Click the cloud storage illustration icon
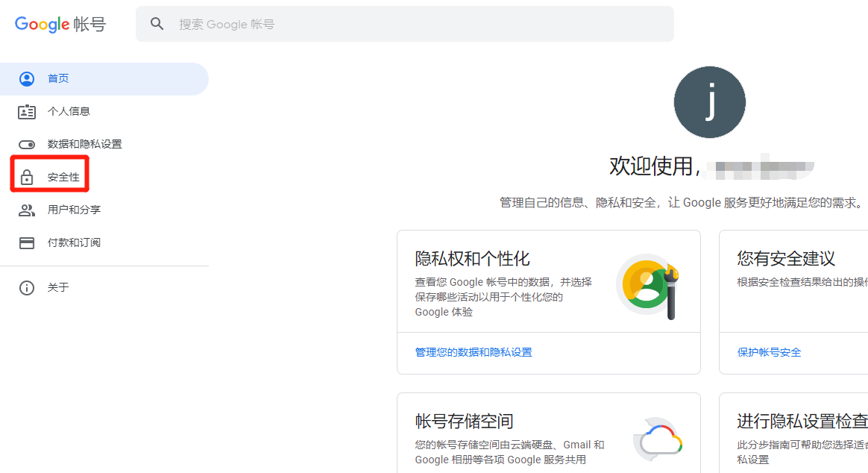 [x=658, y=439]
